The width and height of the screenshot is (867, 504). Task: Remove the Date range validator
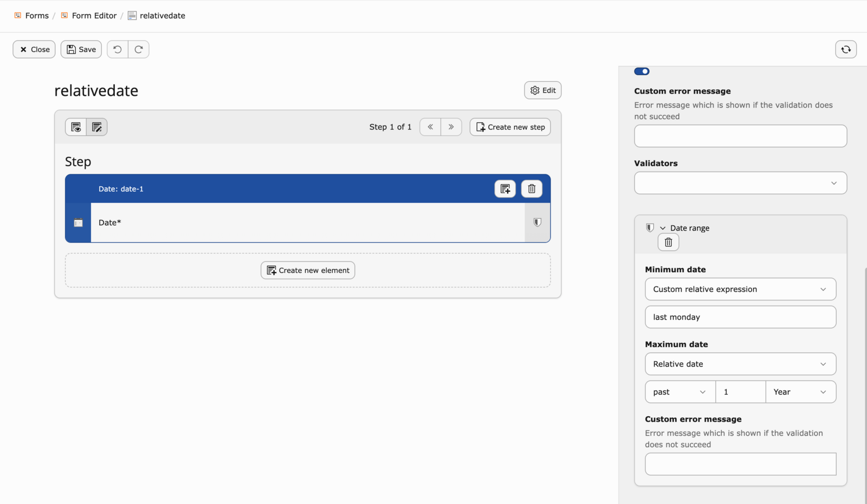pyautogui.click(x=668, y=243)
